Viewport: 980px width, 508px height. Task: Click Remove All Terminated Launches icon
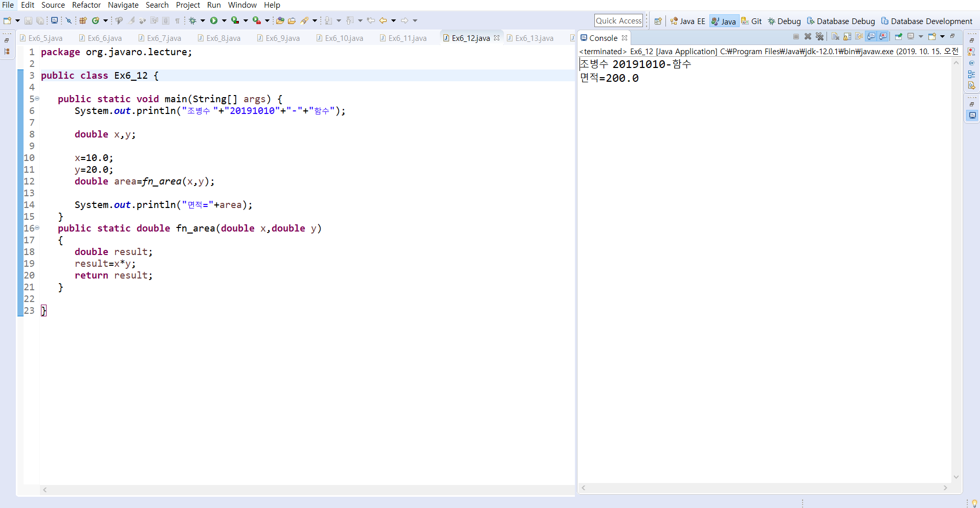pyautogui.click(x=819, y=36)
